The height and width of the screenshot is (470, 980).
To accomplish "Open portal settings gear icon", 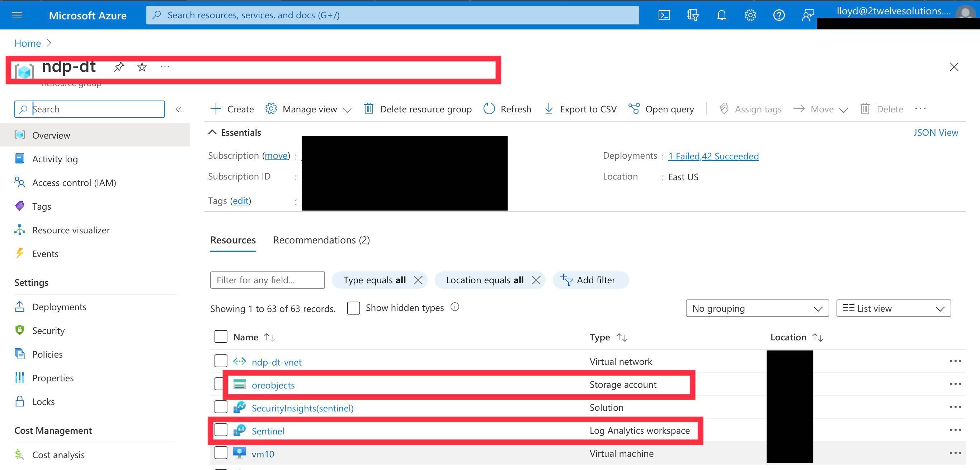I will click(750, 15).
